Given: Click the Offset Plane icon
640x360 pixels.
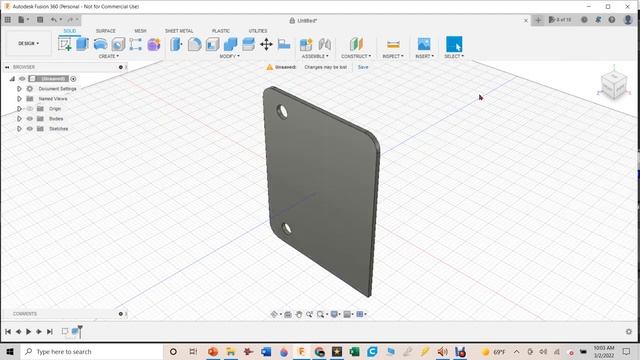Looking at the screenshot, I should coord(356,44).
